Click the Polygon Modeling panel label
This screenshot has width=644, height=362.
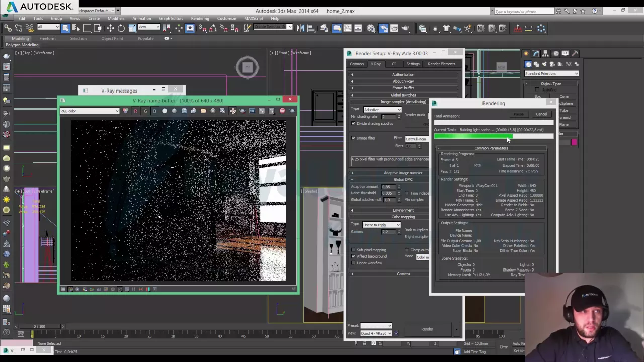pos(22,45)
